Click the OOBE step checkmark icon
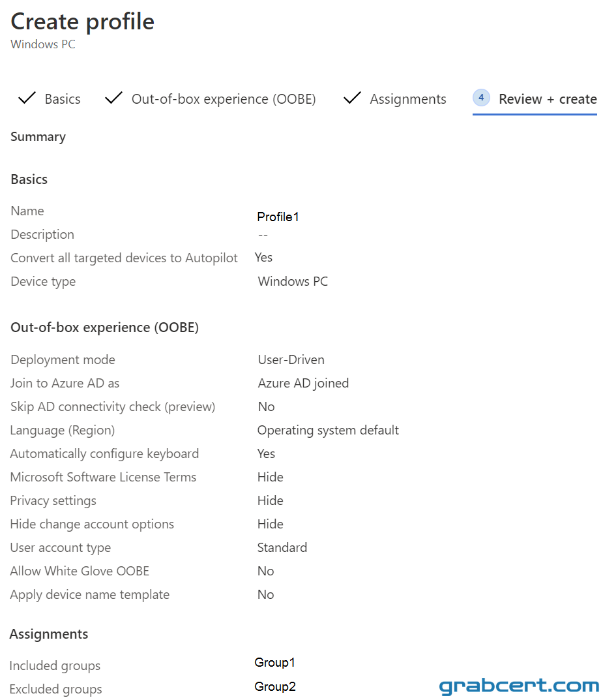Viewport: 603px width, 700px height. click(x=113, y=98)
